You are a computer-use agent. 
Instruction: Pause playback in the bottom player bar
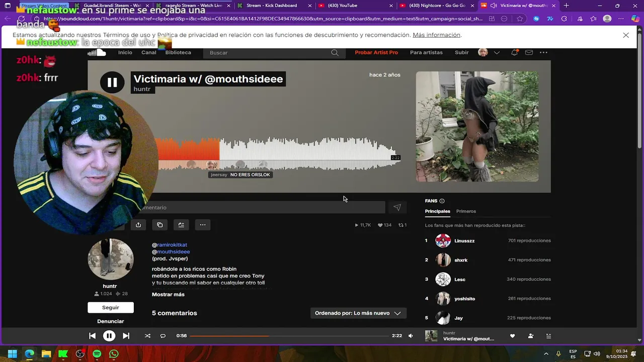point(109,336)
